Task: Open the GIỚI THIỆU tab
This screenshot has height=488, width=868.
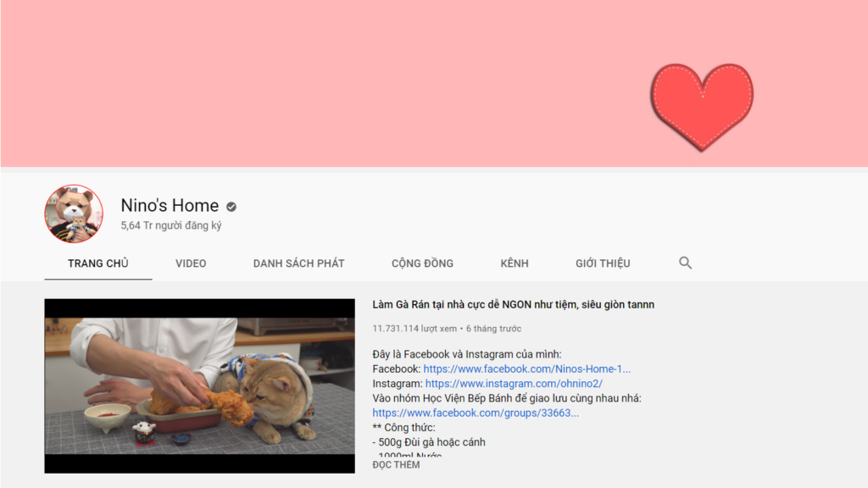Action: click(603, 263)
